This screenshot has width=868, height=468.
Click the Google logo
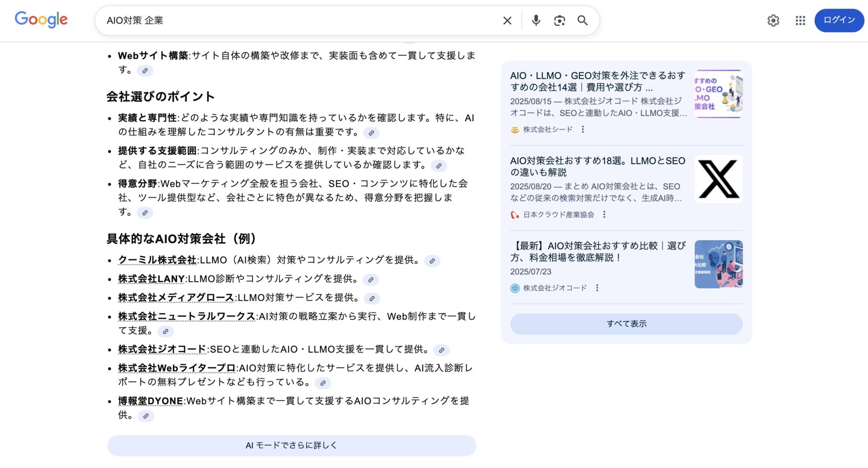pyautogui.click(x=41, y=20)
